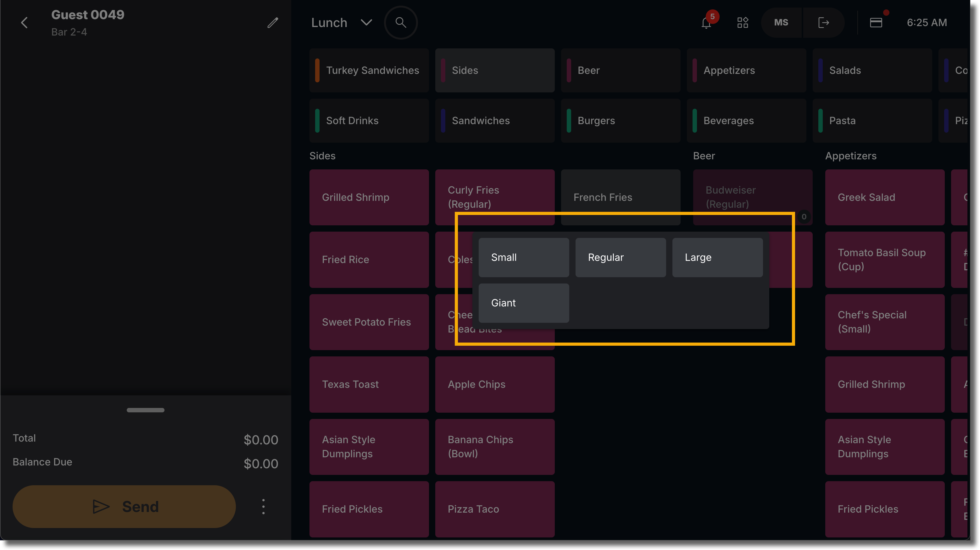
Task: Expand the Lunch menu dropdown
Action: tap(342, 23)
